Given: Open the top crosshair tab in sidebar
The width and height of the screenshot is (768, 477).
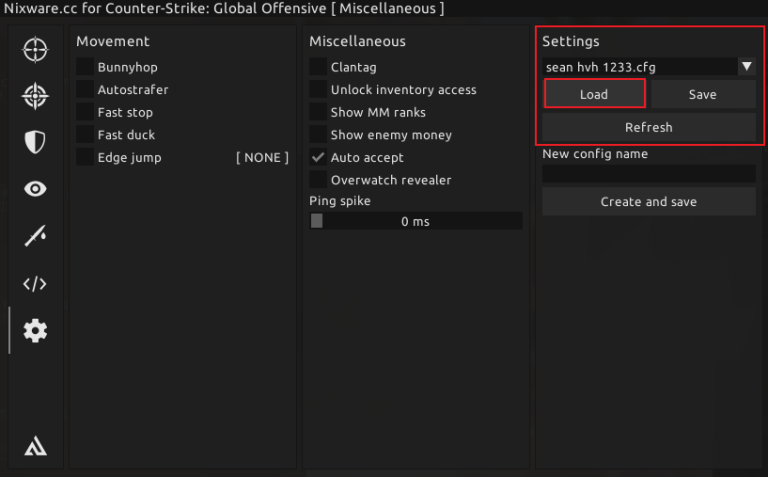Looking at the screenshot, I should tap(35, 49).
